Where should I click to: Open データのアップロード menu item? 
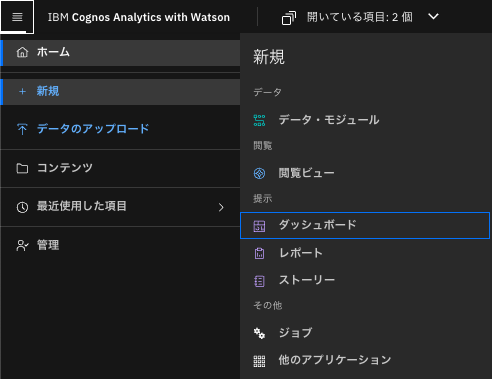pos(120,129)
